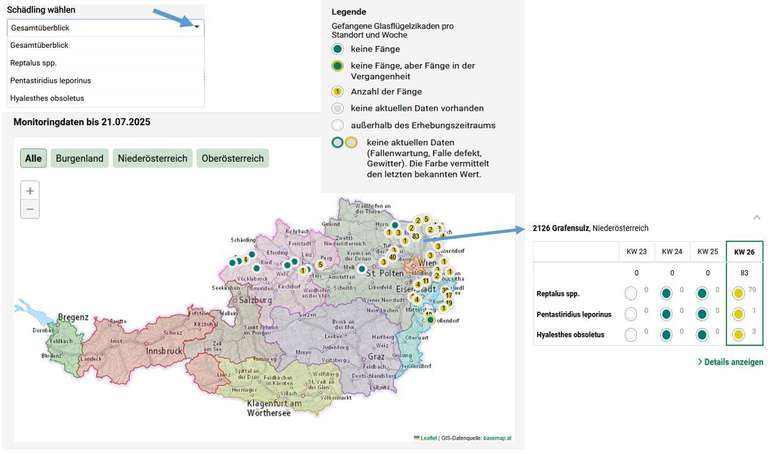The image size is (770, 454).
Task: Choose Reptalus spp. from the pest list
Action: coord(36,62)
